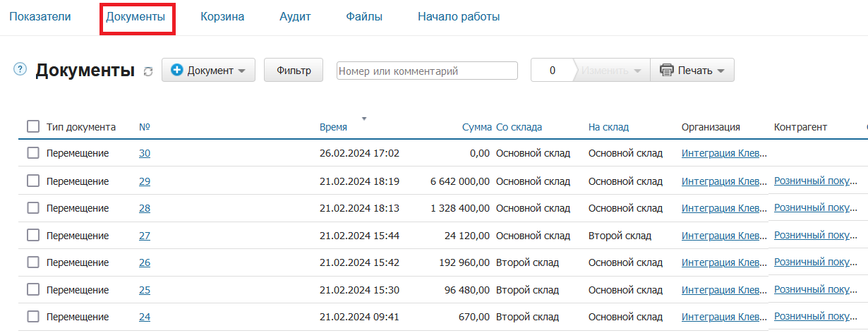Image resolution: width=868 pixels, height=333 pixels.
Task: Refresh the Документы list icon
Action: [148, 71]
